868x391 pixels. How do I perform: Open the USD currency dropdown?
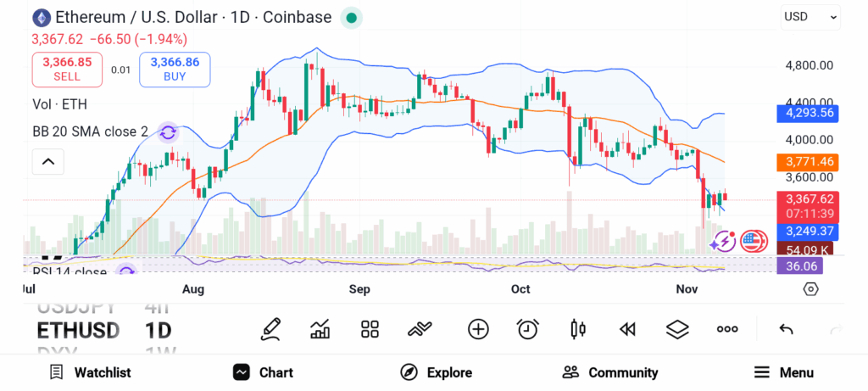(810, 16)
